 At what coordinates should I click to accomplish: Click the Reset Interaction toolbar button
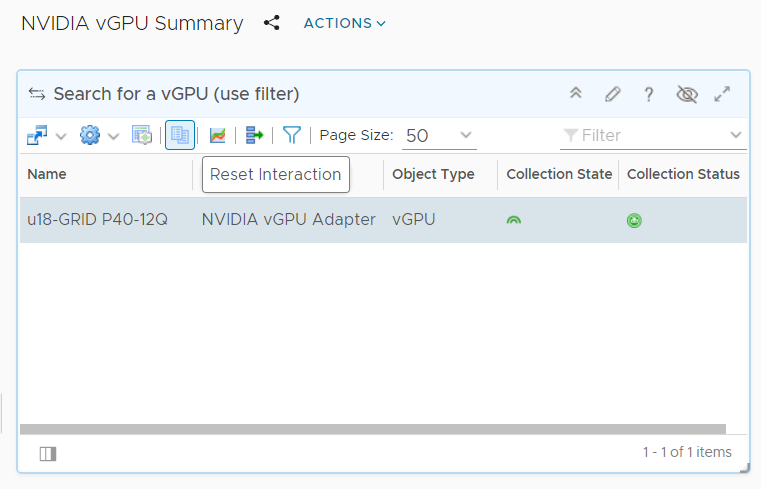coord(180,135)
